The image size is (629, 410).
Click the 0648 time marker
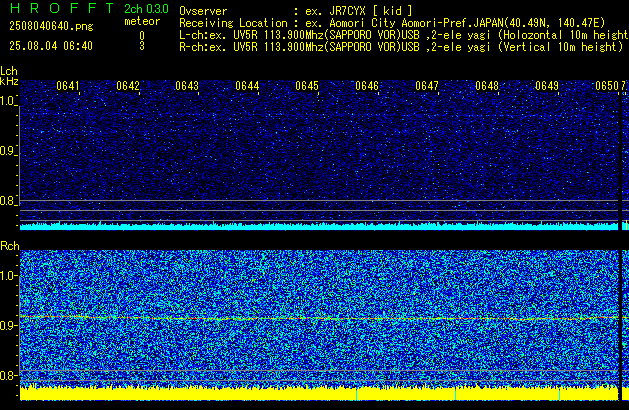coord(487,86)
